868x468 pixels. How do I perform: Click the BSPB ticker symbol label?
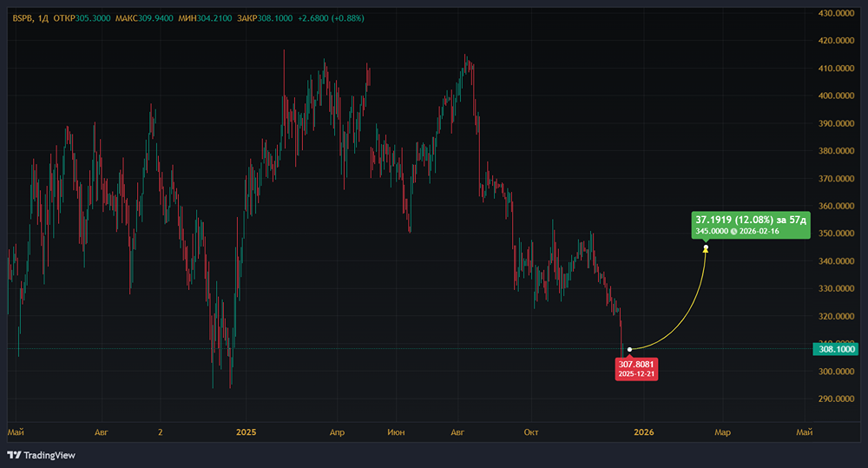pyautogui.click(x=21, y=18)
